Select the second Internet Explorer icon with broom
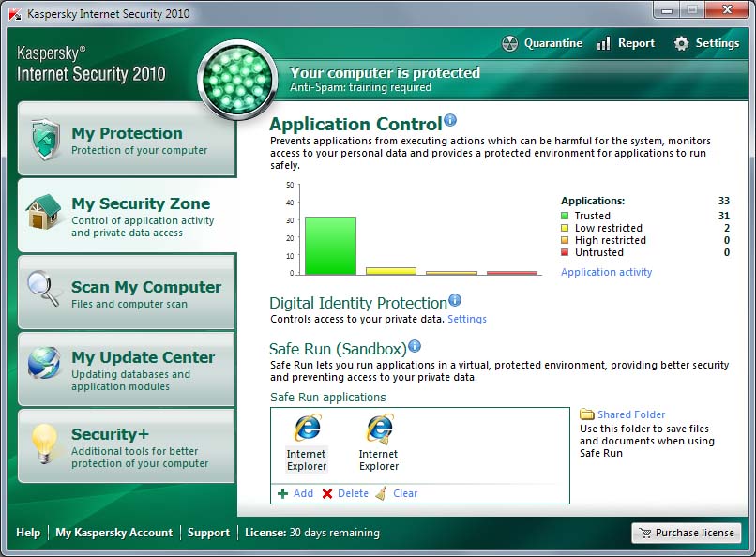Screen dimensions: 756x557 [380, 429]
